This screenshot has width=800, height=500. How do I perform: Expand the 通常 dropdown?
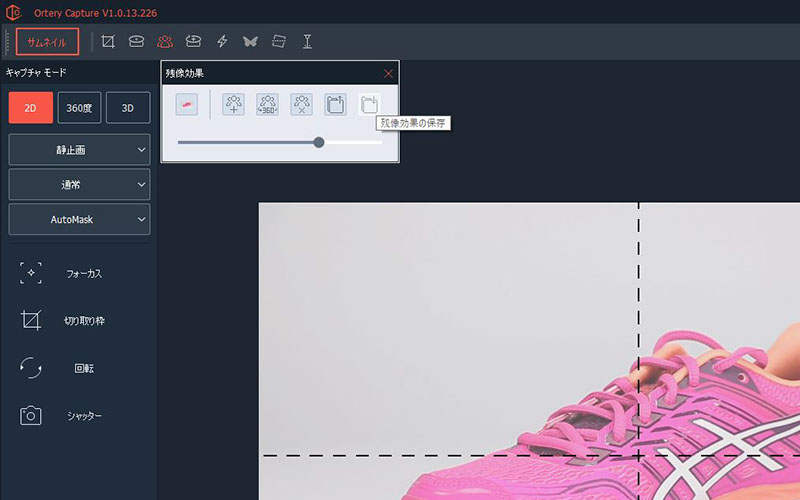tap(79, 185)
